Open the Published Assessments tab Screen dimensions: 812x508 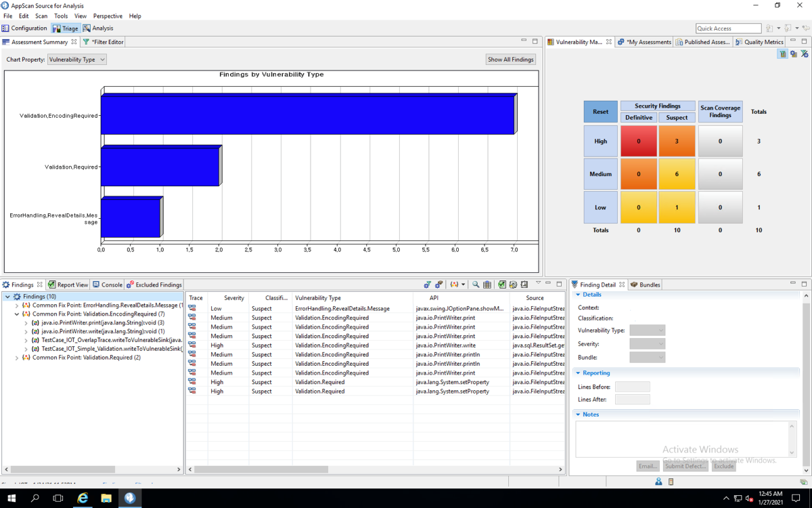pyautogui.click(x=702, y=42)
